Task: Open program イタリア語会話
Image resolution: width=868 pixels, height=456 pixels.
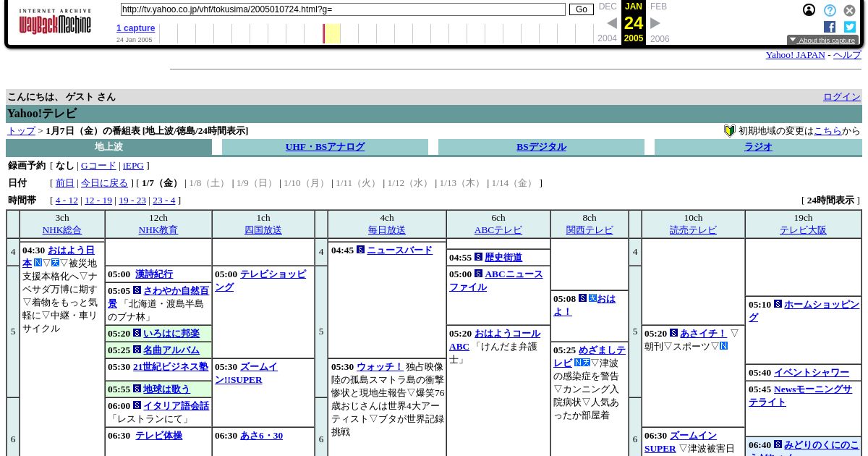Action: click(176, 406)
